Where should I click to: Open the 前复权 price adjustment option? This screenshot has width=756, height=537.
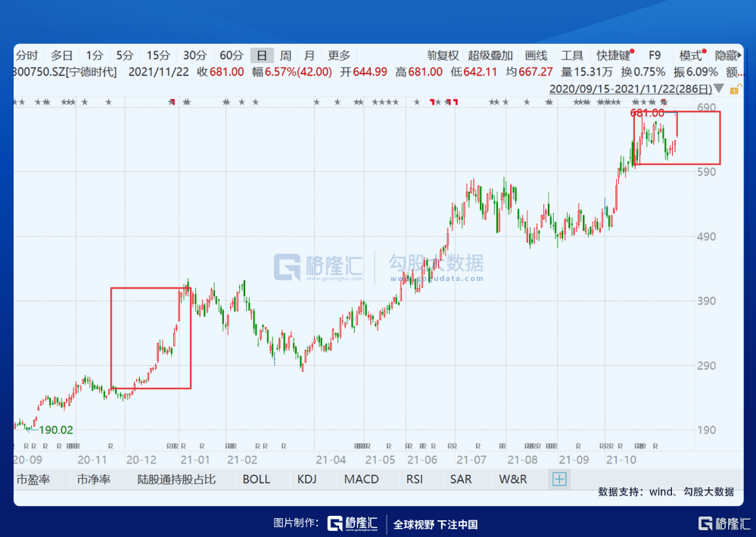pos(443,55)
